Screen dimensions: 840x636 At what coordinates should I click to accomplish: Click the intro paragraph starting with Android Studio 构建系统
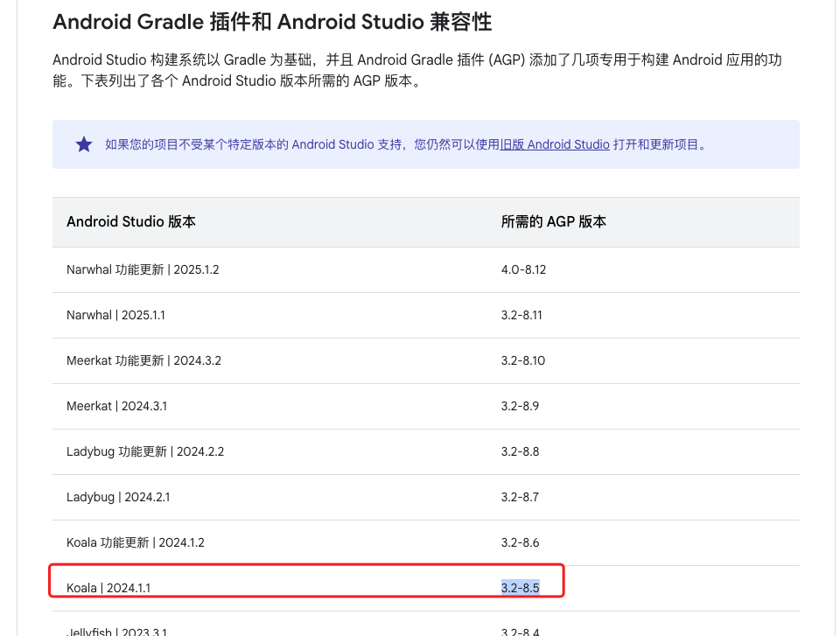tap(417, 70)
